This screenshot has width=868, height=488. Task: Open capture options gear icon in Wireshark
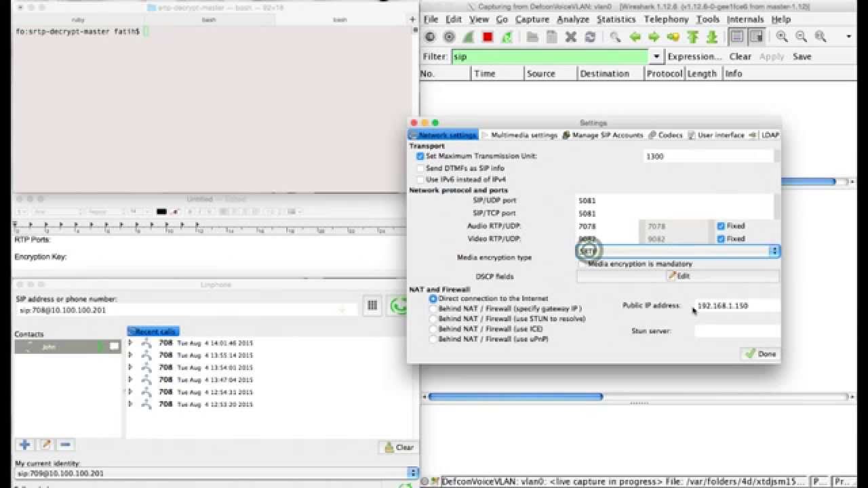[449, 37]
